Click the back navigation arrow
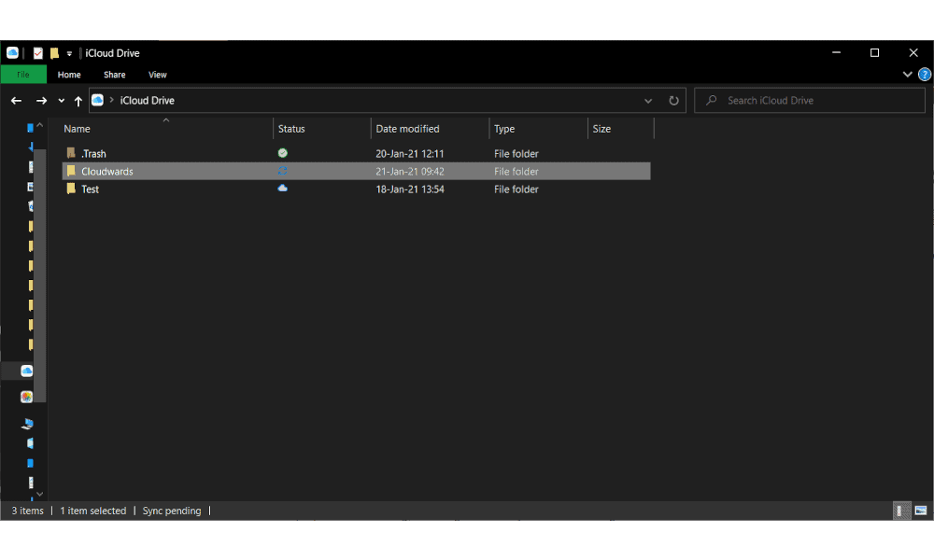The height and width of the screenshot is (560, 934). pyautogui.click(x=16, y=100)
